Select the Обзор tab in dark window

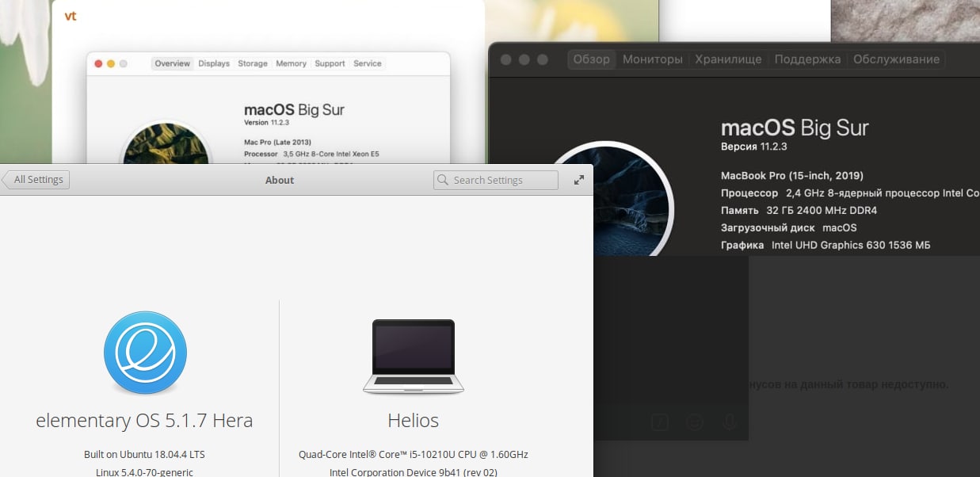pos(592,59)
